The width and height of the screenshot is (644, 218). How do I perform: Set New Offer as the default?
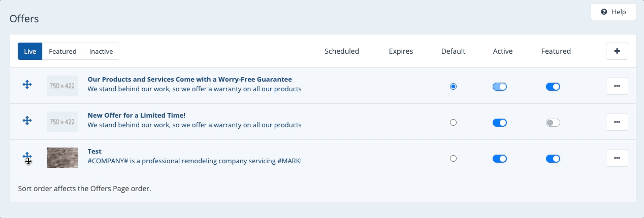point(453,123)
